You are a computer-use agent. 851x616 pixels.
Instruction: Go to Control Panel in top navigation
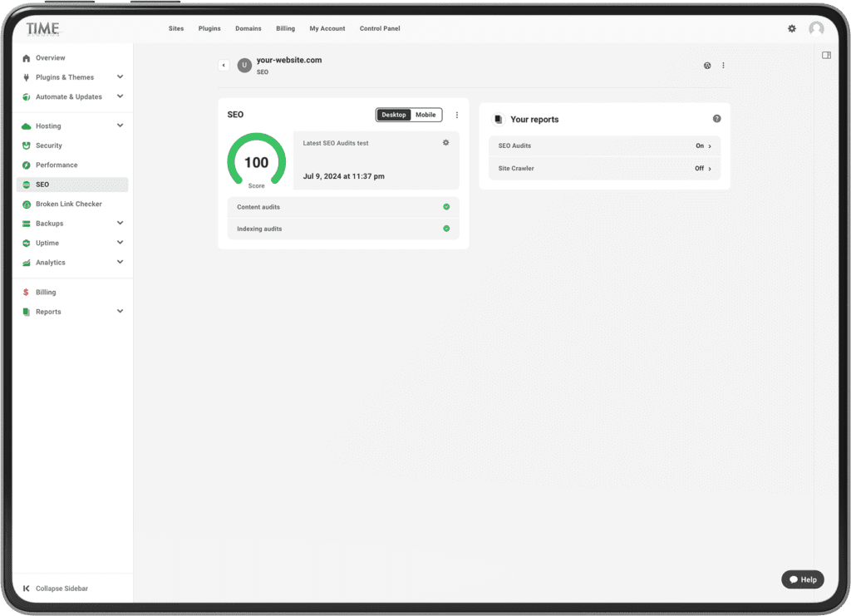[380, 28]
